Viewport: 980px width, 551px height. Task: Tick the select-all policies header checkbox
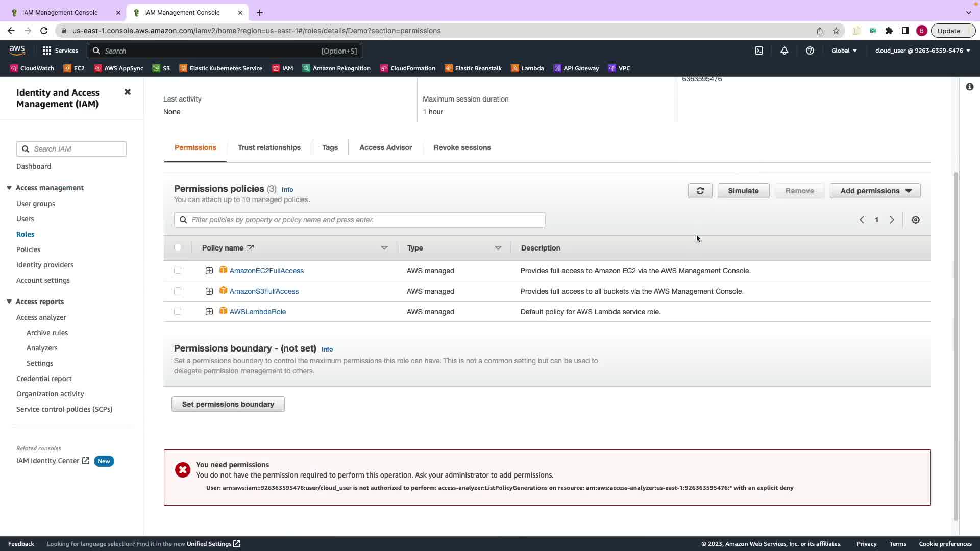(x=178, y=247)
